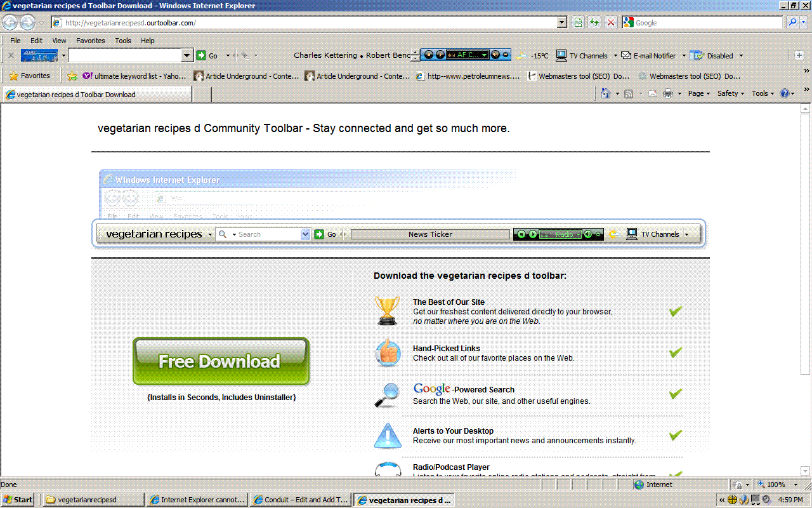Click the trophy icon for Best of Our Site
This screenshot has height=508, width=812.
387,311
